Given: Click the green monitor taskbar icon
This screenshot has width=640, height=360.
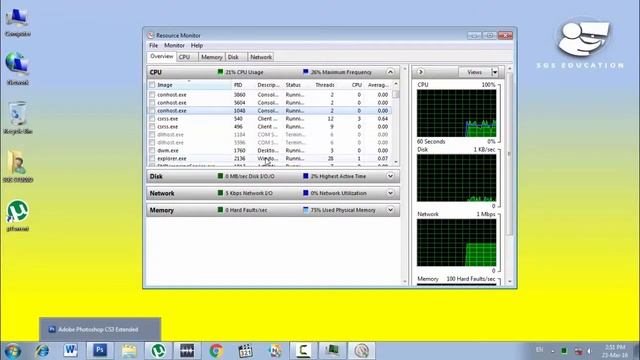Looking at the screenshot, I should pyautogui.click(x=333, y=350).
